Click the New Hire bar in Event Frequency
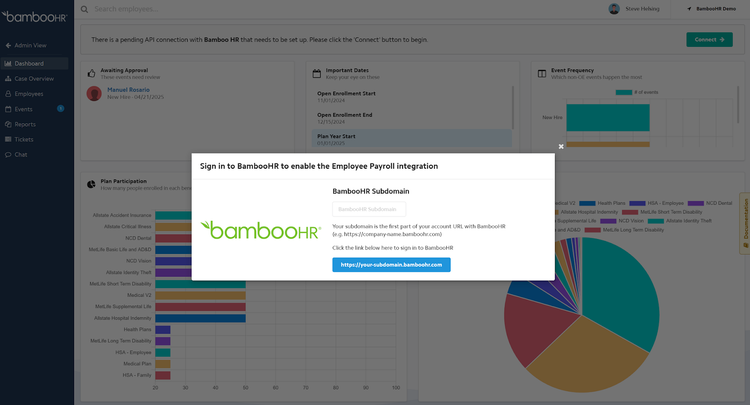Viewport: 750px width, 405px height. click(x=608, y=118)
